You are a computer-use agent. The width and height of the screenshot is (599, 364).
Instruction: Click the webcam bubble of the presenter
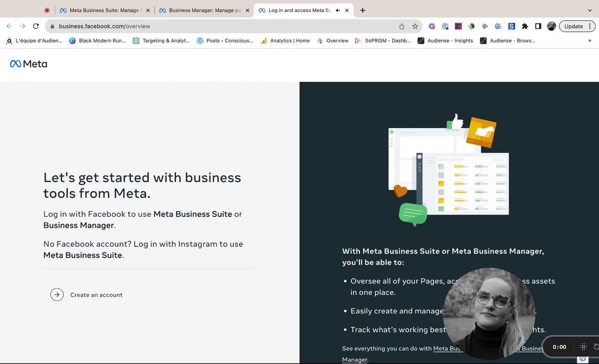tap(489, 313)
